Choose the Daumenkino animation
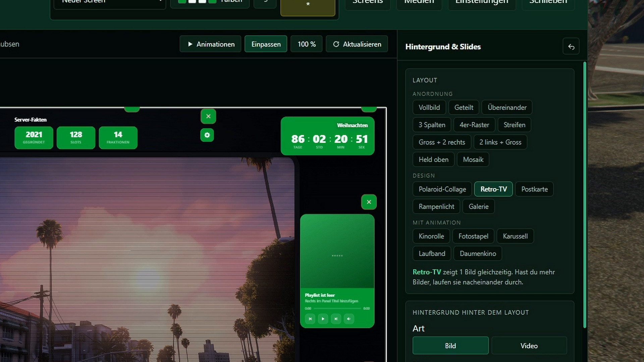 point(478,254)
